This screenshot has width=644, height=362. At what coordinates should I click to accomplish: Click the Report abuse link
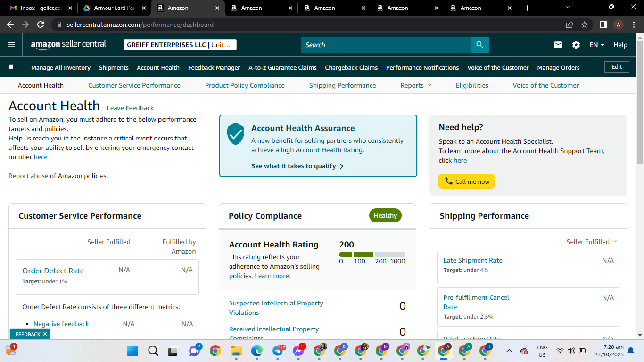pos(28,176)
